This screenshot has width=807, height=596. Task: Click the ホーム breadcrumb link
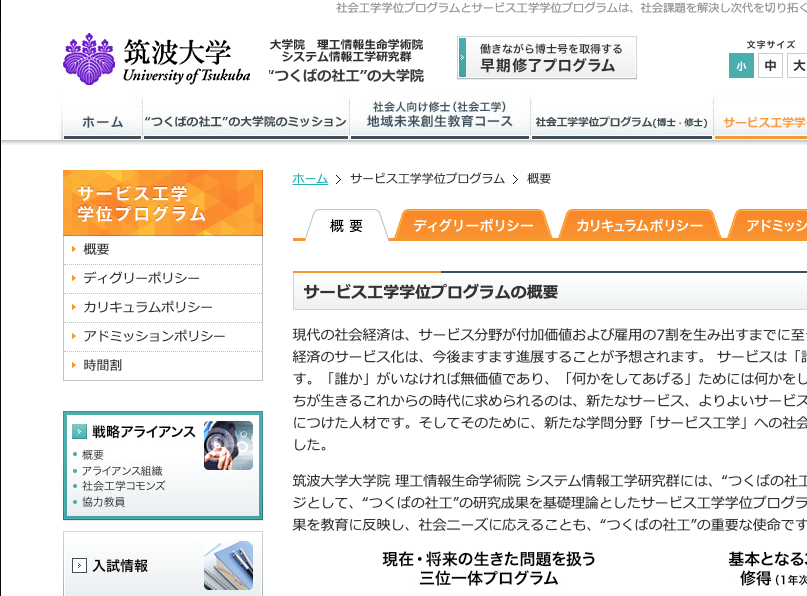(310, 179)
